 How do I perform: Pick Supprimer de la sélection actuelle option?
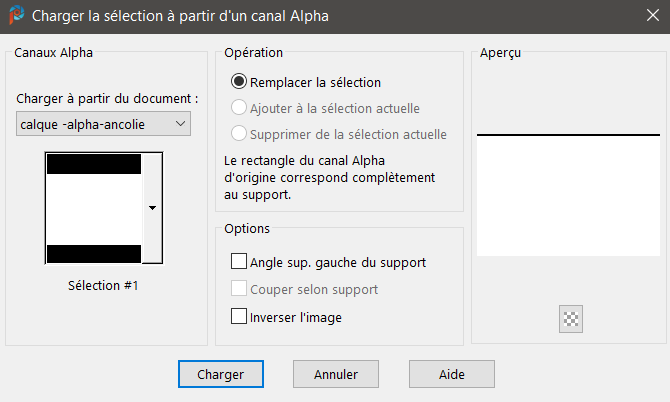pos(239,134)
